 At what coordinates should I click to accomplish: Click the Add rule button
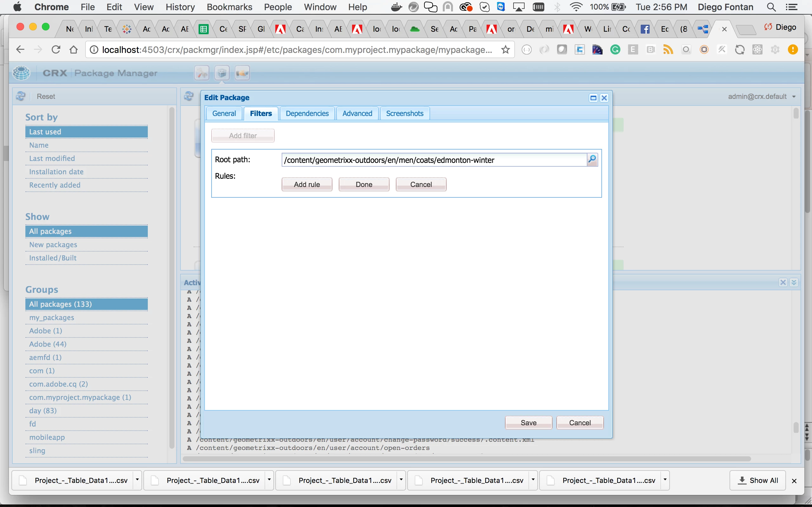coord(307,184)
